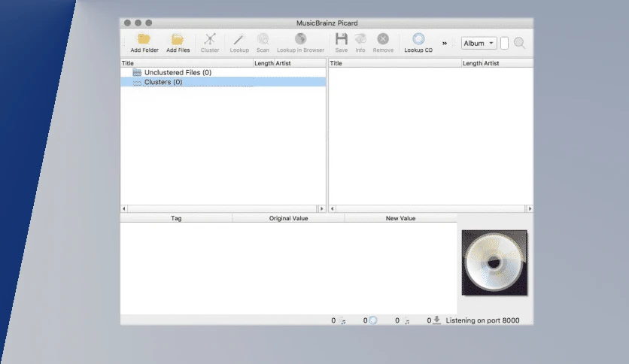
Task: Click left pane Length column header
Action: [263, 63]
